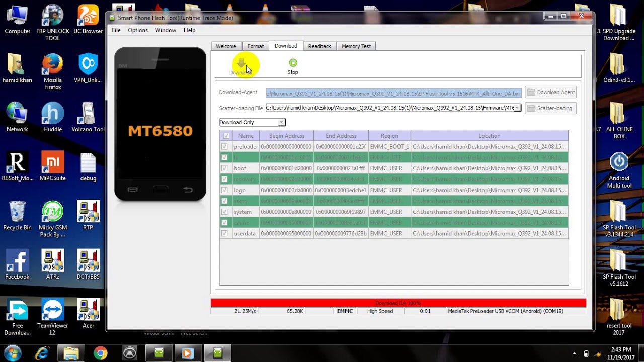Toggle the lk partition checkbox
The height and width of the screenshot is (362, 644).
point(224,157)
